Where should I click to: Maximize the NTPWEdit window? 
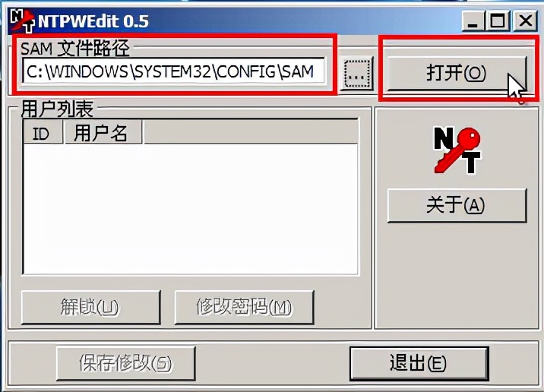coord(498,21)
